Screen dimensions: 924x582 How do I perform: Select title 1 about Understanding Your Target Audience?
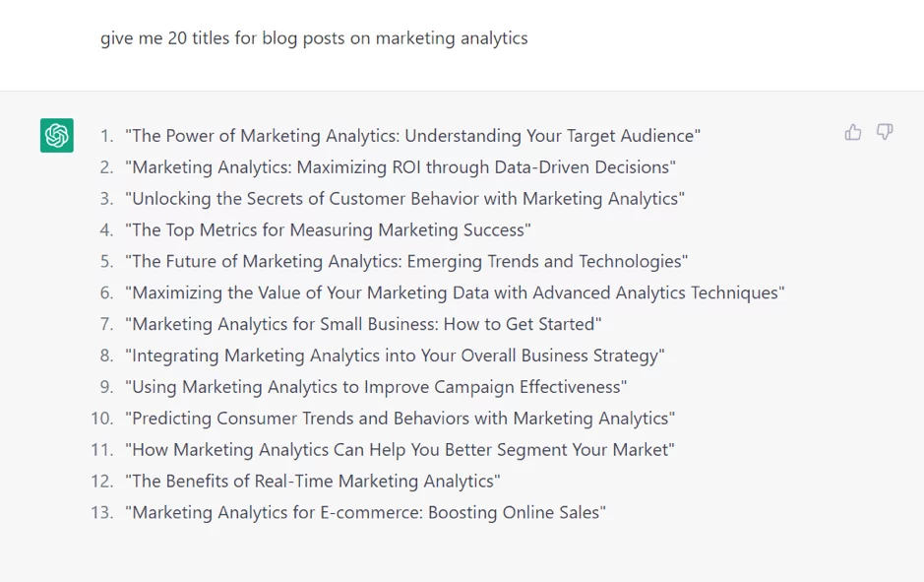click(x=412, y=136)
